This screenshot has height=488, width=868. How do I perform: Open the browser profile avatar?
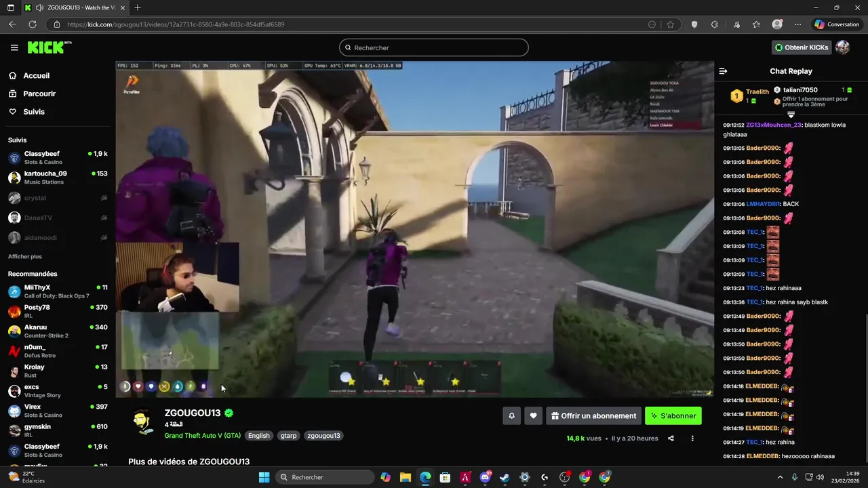click(777, 24)
